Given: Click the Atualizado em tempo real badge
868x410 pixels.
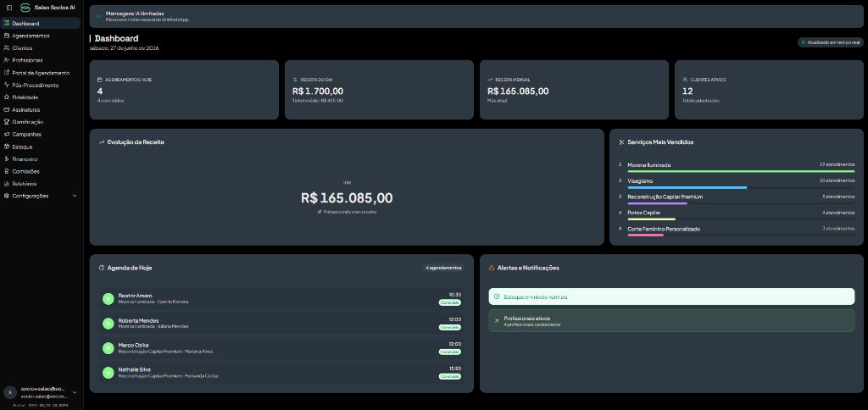Looking at the screenshot, I should [x=831, y=42].
